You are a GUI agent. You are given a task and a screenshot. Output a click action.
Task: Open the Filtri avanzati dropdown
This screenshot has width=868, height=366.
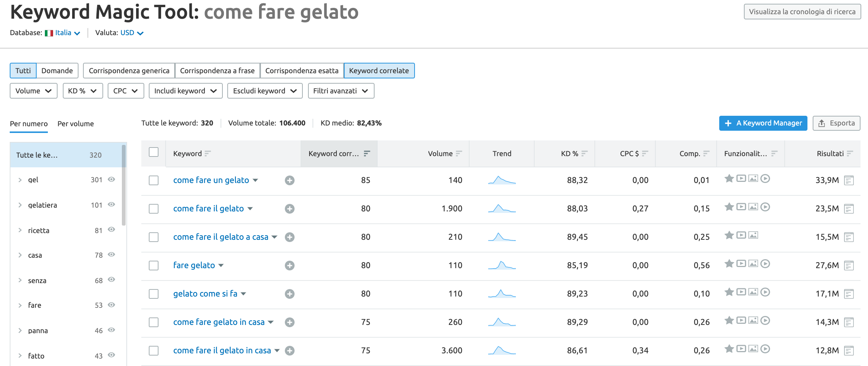(341, 91)
